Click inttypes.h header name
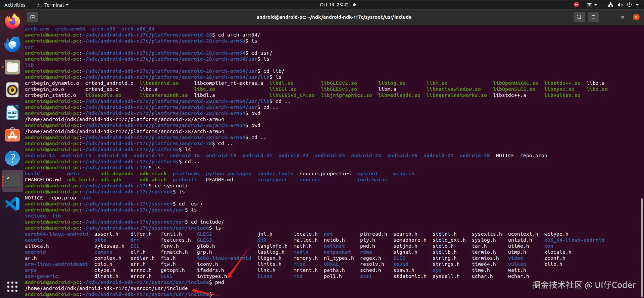644x298 pixels. (x=212, y=276)
